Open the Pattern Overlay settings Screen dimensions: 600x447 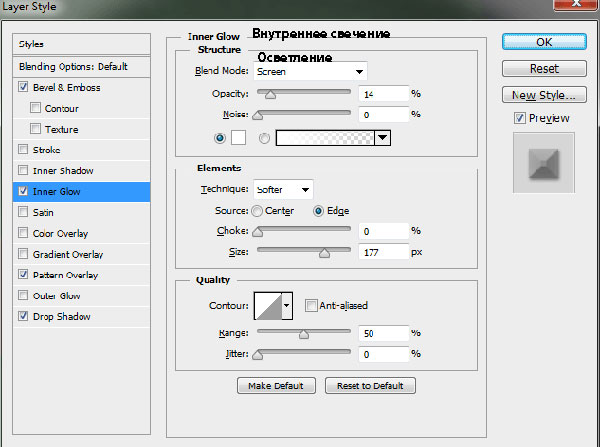click(x=65, y=275)
